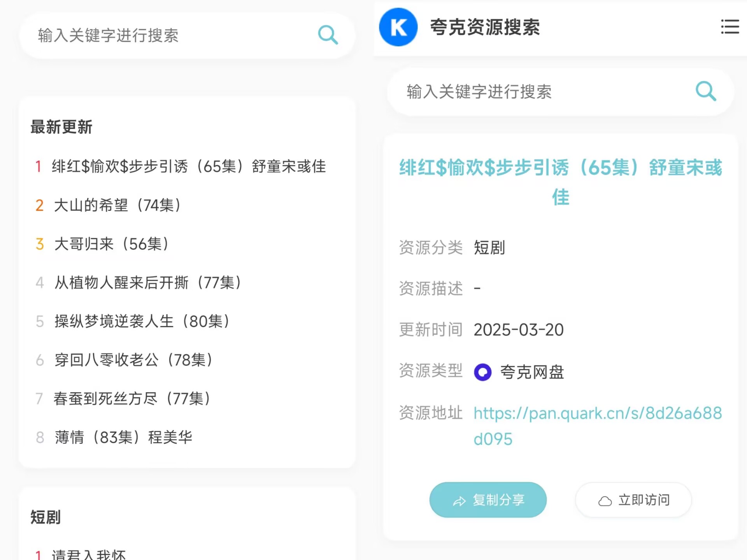Open 从植物人醒来后开撕 entry
Viewport: 747px width, 560px height.
pos(147,283)
